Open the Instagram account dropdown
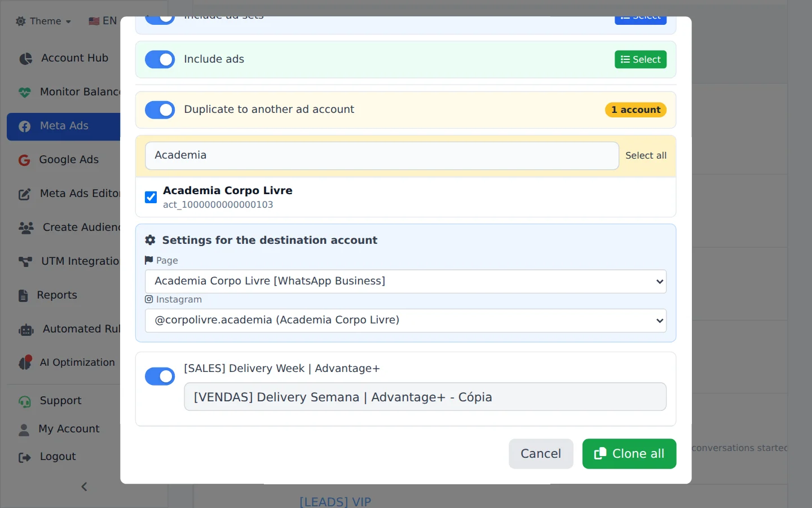This screenshot has width=812, height=508. coord(405,320)
